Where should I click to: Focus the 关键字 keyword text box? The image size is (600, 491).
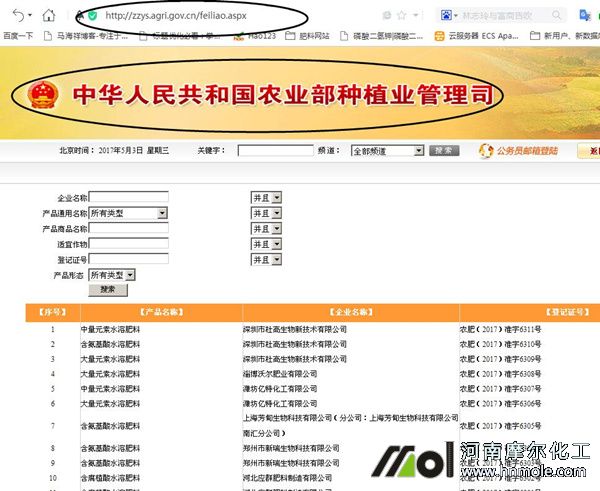click(x=275, y=151)
